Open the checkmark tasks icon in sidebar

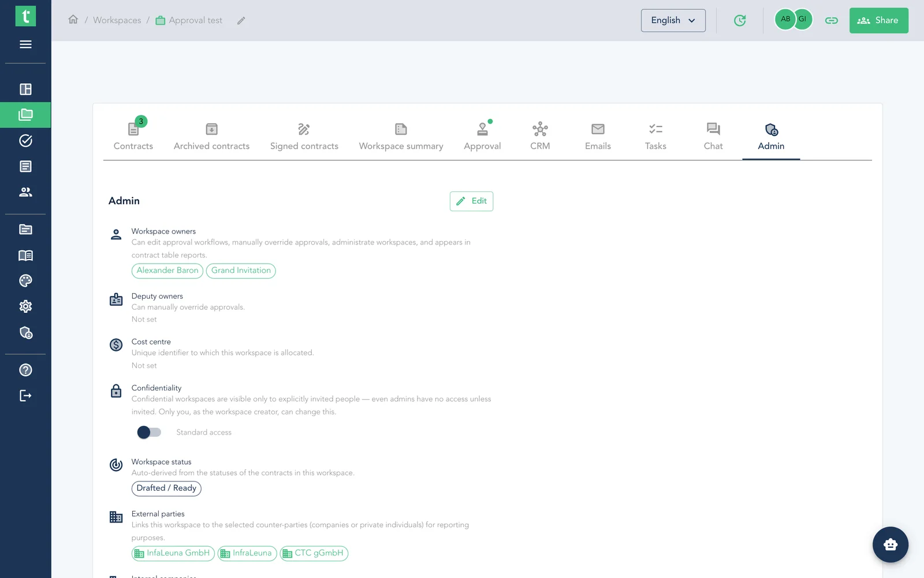pyautogui.click(x=25, y=140)
